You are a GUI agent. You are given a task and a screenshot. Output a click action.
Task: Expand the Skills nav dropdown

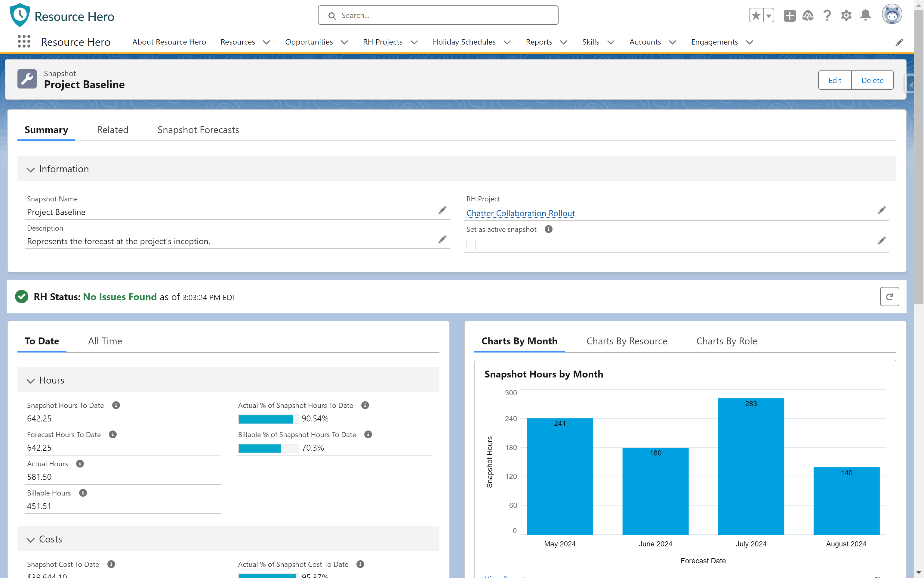coord(611,42)
